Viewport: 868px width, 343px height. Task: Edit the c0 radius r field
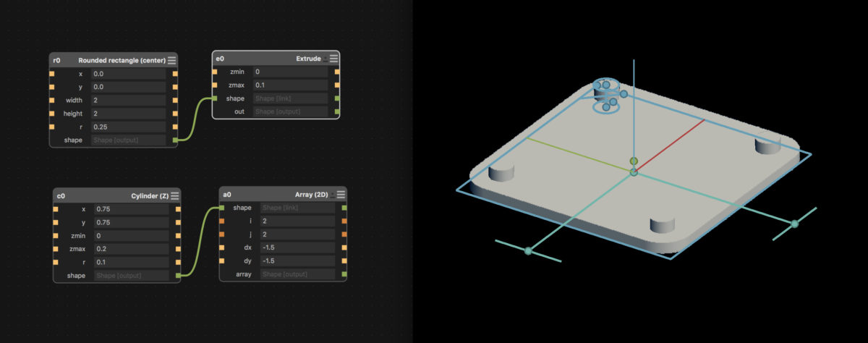pos(131,262)
